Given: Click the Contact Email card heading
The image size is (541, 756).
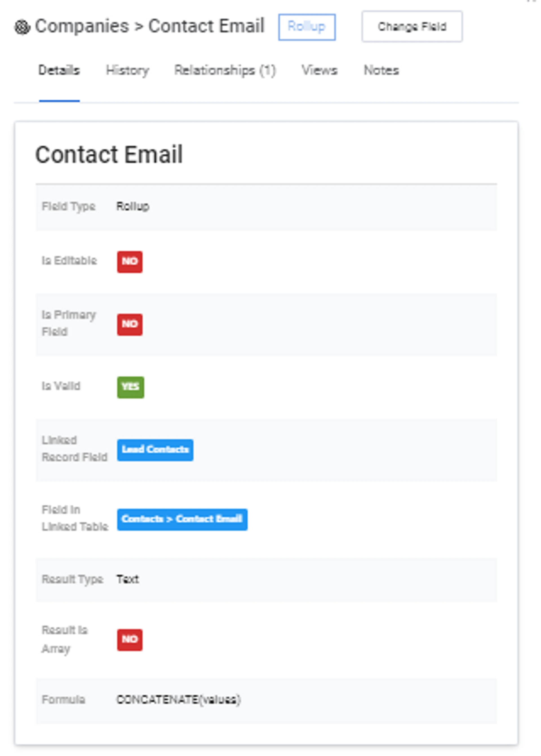Looking at the screenshot, I should click(109, 155).
